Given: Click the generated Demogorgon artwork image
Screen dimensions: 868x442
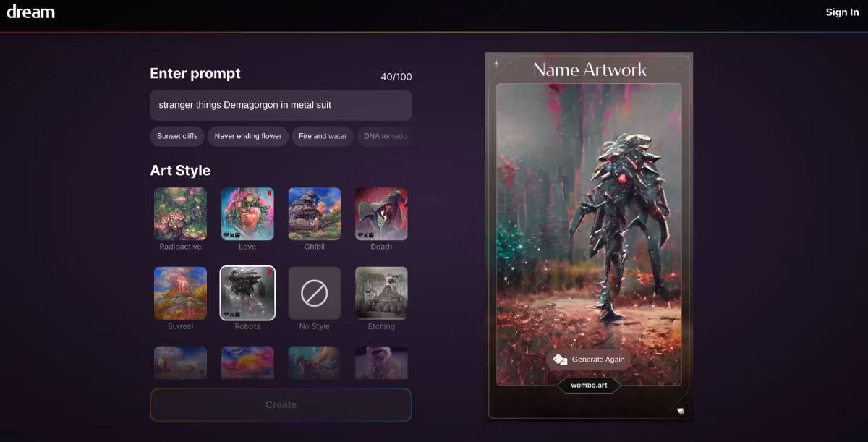Looking at the screenshot, I should coord(589,234).
